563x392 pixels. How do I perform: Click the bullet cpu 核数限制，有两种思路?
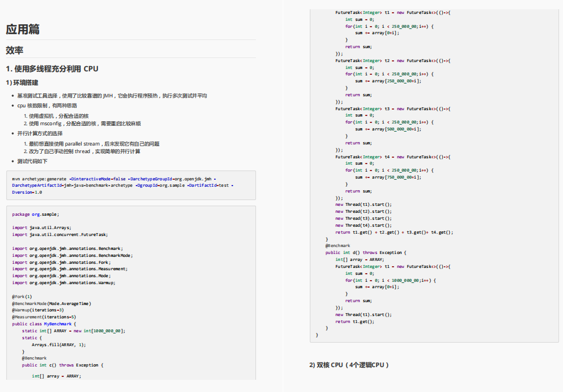pos(47,106)
